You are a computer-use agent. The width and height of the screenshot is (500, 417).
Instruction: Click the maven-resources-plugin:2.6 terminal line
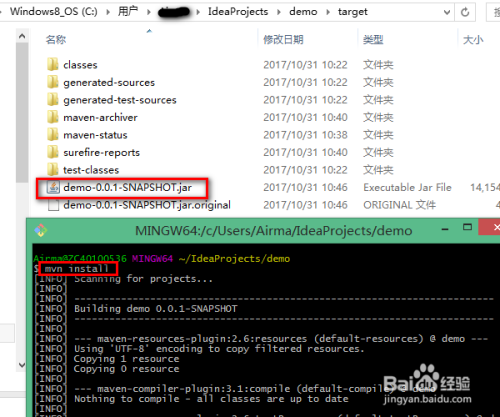pyautogui.click(x=281, y=339)
